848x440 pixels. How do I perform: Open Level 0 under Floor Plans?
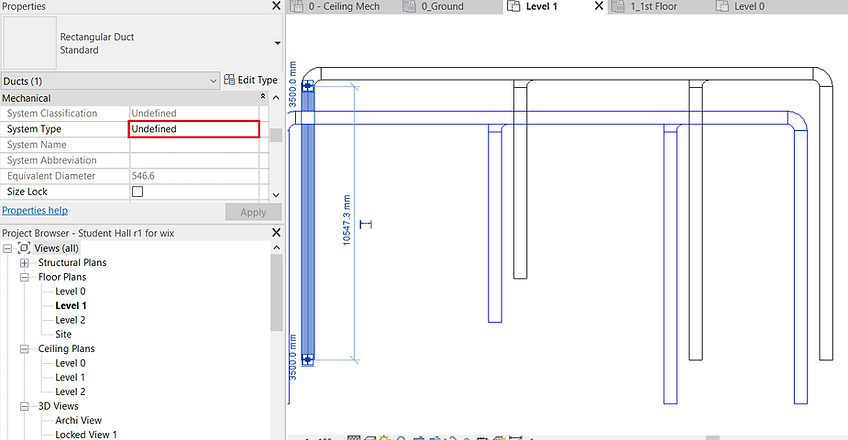[x=70, y=291]
